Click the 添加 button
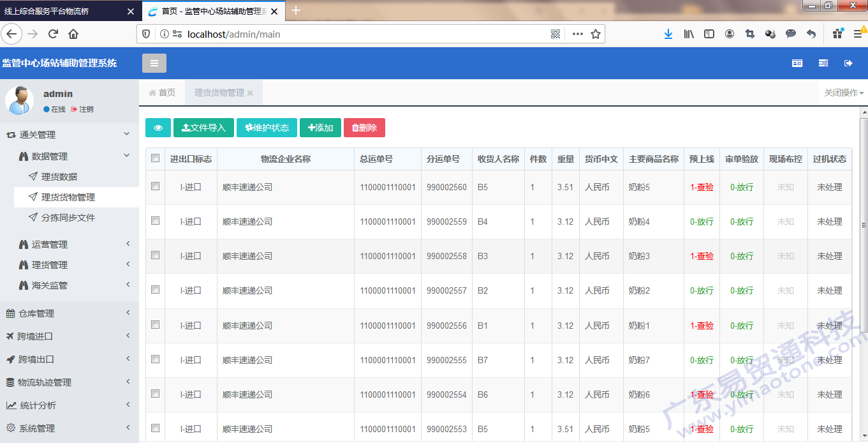This screenshot has width=868, height=443. tap(320, 128)
